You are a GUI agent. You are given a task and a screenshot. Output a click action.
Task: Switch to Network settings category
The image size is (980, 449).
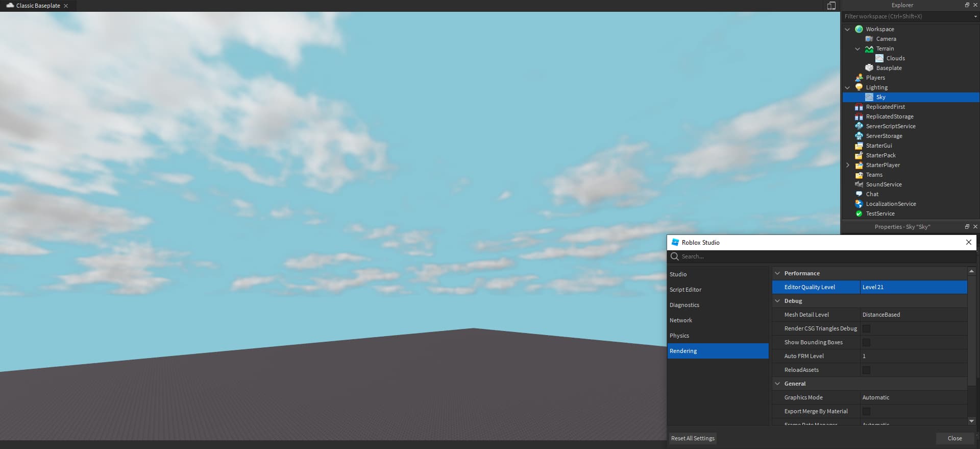[718, 320]
